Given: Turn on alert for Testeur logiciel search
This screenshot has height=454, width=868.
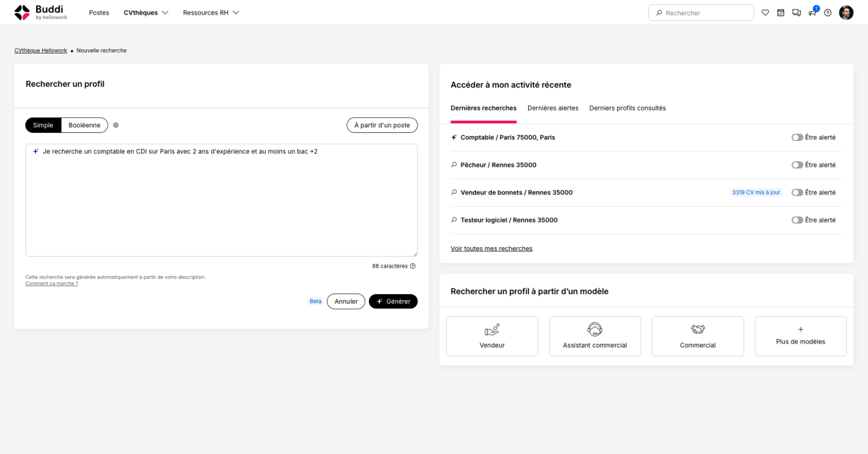Looking at the screenshot, I should (x=797, y=220).
